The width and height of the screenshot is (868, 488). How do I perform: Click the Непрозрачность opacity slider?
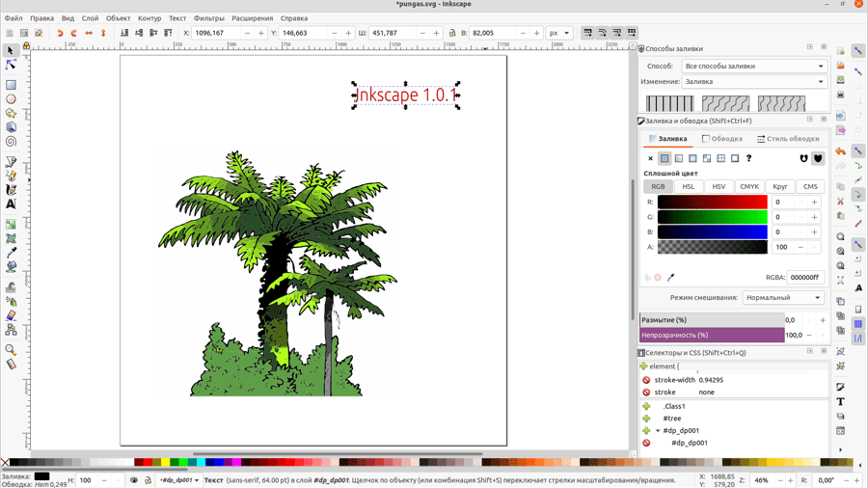(x=712, y=336)
